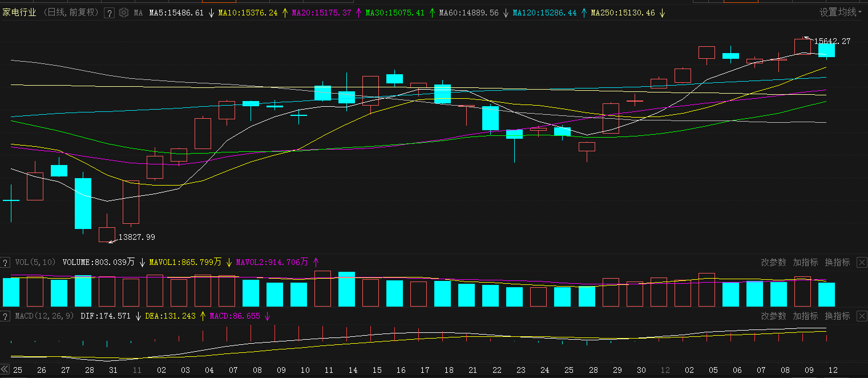The height and width of the screenshot is (378, 868).
Task: Click 改参数 in the MACD panel
Action: [774, 316]
